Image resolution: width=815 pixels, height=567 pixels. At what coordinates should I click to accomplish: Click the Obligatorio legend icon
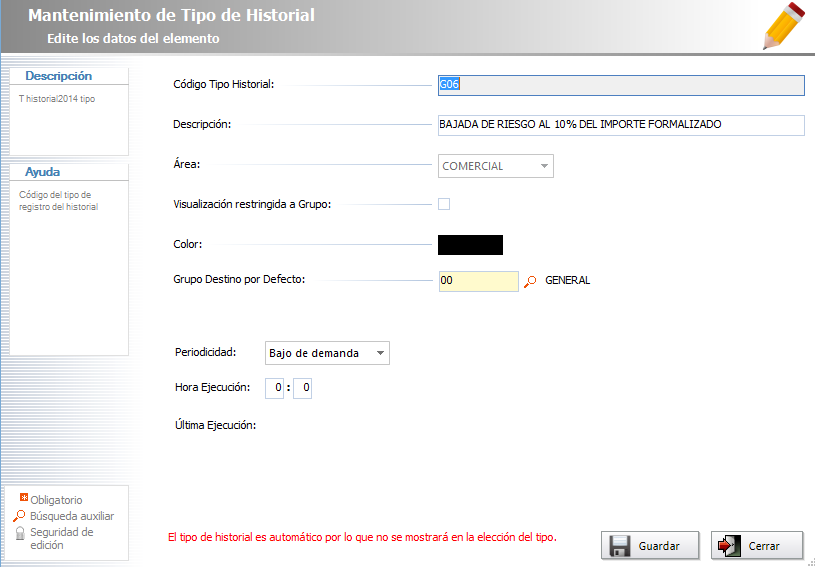coord(24,498)
